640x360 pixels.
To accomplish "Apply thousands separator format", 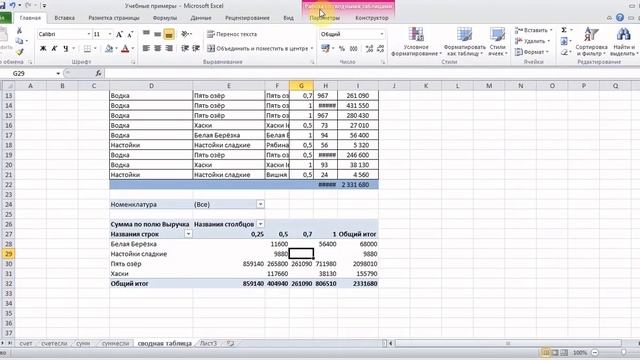I will coord(353,49).
